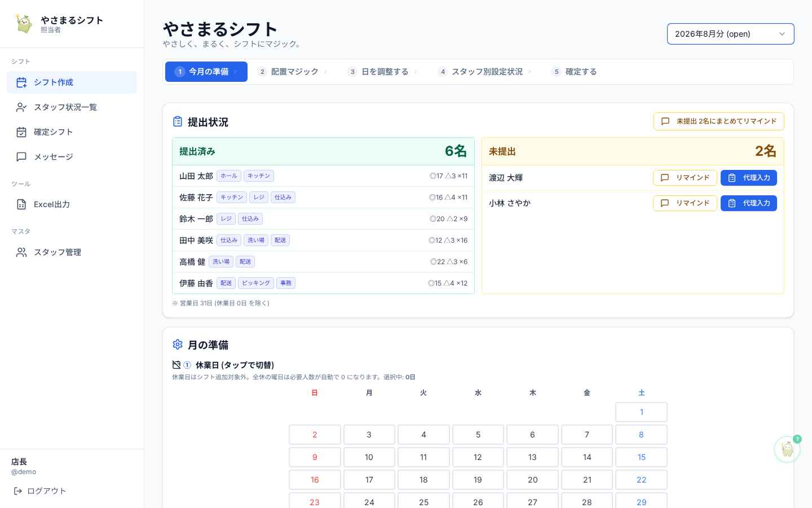Click the 佐藤 花子 row name
812x508 pixels.
click(x=196, y=198)
